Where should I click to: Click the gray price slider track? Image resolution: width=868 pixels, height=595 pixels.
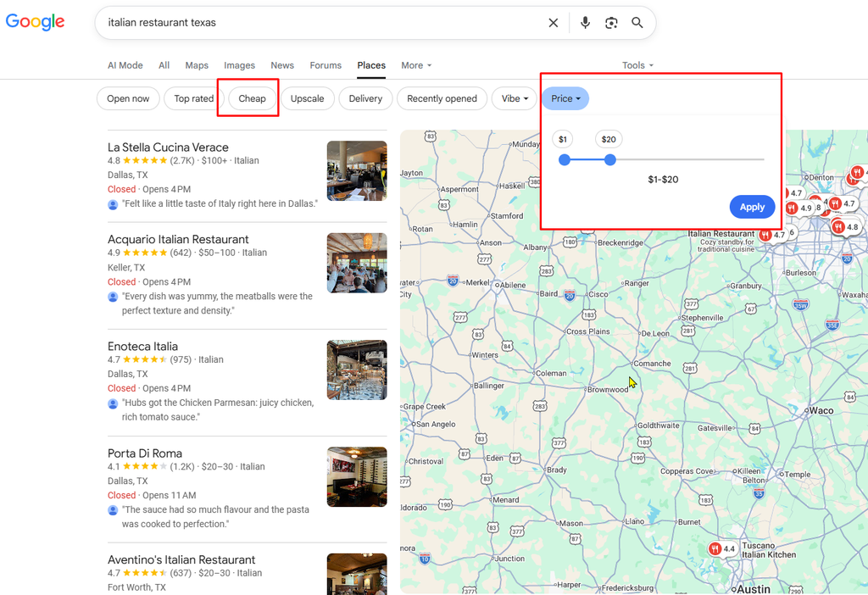690,160
